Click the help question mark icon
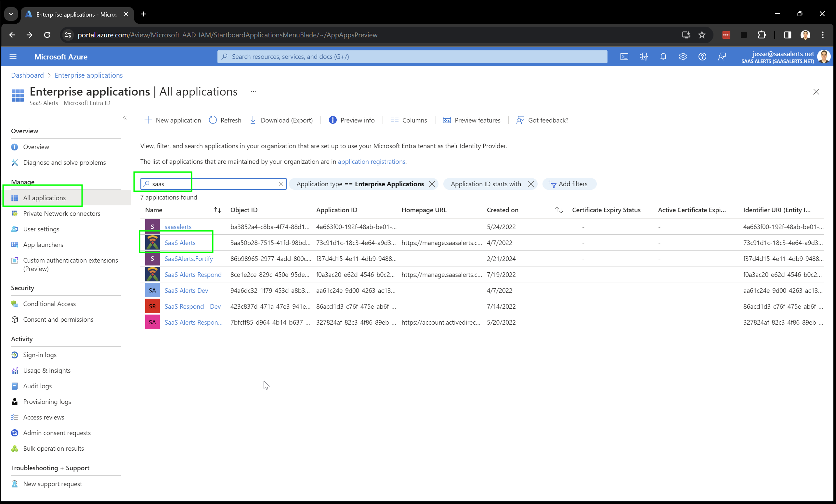Viewport: 836px width, 504px height. (702, 57)
